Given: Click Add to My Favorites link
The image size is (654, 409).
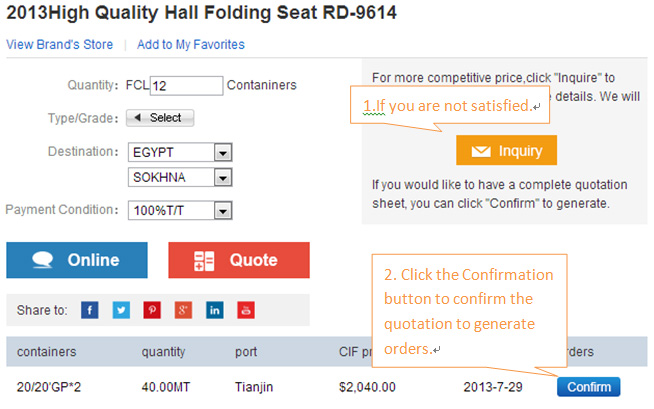Looking at the screenshot, I should [x=191, y=44].
